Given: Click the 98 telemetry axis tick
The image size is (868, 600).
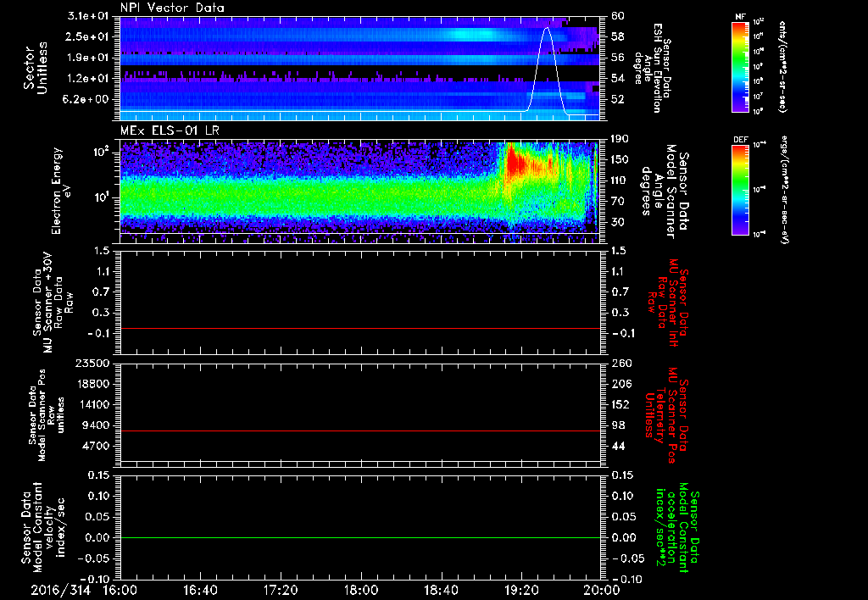Looking at the screenshot, I should pyautogui.click(x=618, y=425).
